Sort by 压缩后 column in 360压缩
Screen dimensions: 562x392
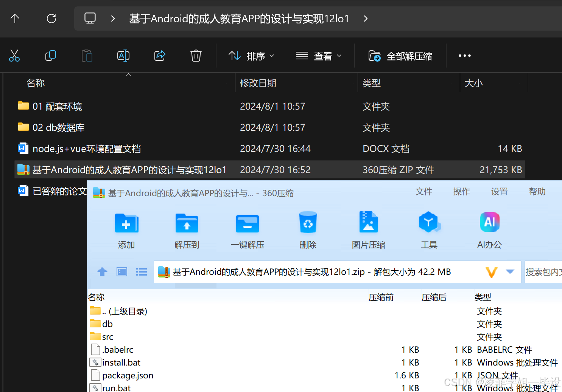(x=434, y=297)
